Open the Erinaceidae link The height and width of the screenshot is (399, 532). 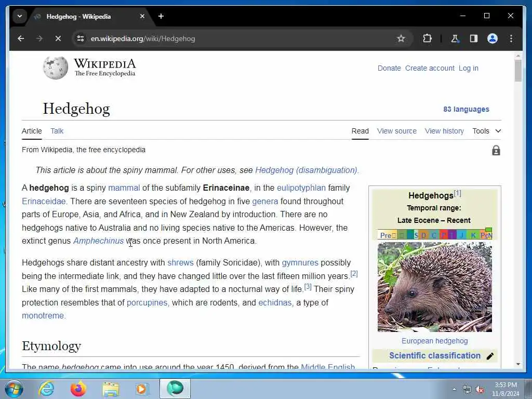44,201
